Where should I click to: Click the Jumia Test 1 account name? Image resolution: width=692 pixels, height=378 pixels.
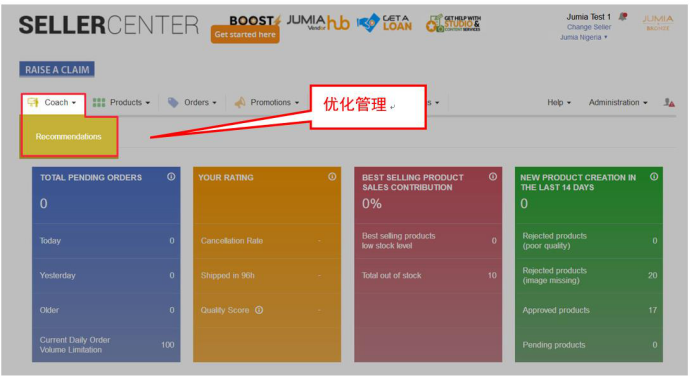pyautogui.click(x=589, y=17)
